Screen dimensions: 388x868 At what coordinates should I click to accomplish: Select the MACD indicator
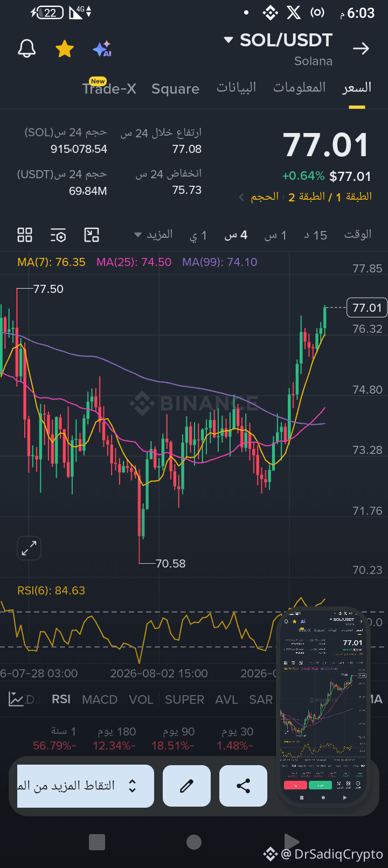pyautogui.click(x=100, y=699)
